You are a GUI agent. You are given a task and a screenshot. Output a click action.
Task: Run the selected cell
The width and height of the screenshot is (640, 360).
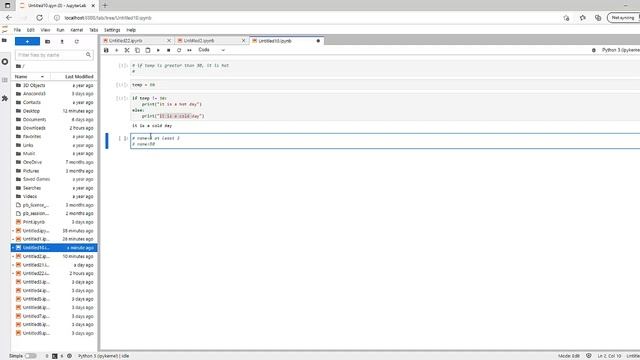coord(158,50)
